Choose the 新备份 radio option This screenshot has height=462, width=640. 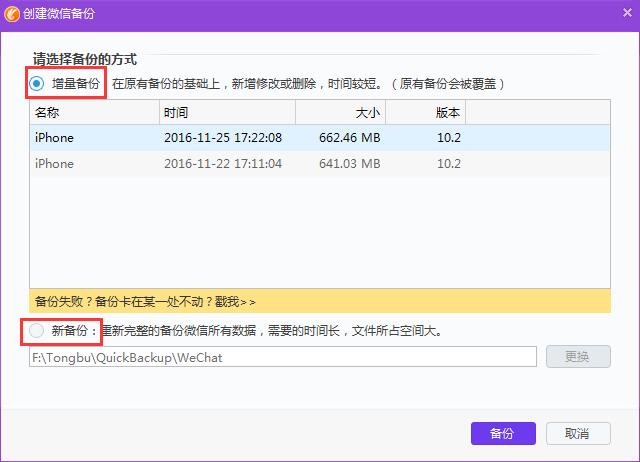[x=37, y=330]
